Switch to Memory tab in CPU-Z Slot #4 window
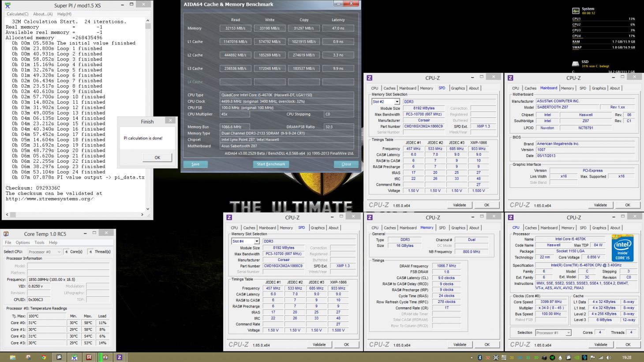The height and width of the screenshot is (362, 644). [286, 228]
